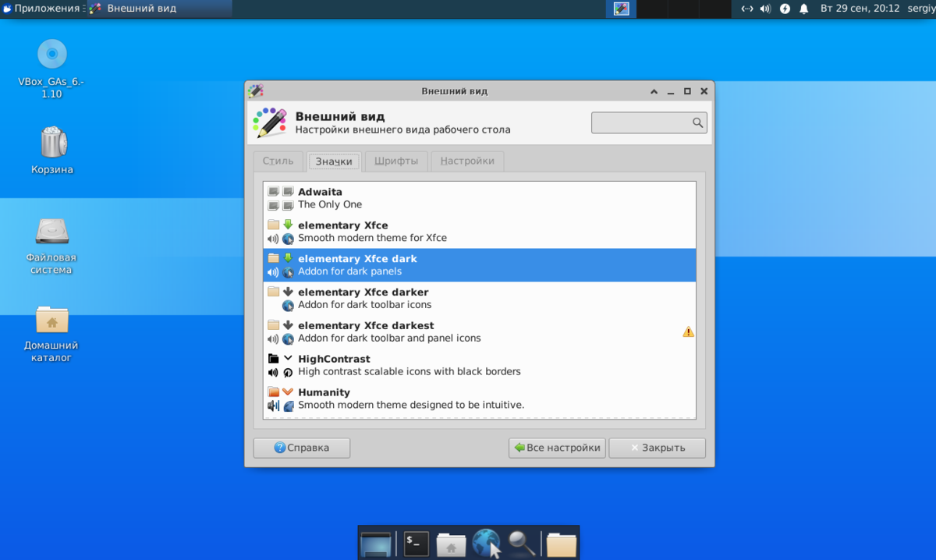
Task: Select the Adwaita icon theme
Action: pyautogui.click(x=480, y=198)
